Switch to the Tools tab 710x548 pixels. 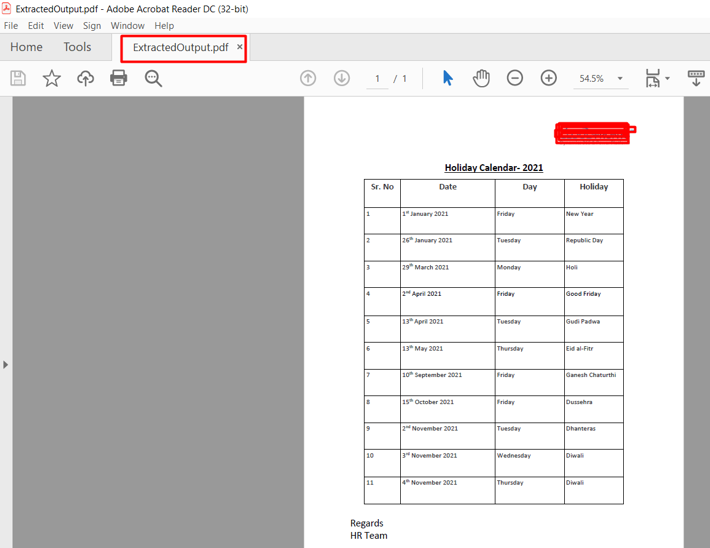pyautogui.click(x=77, y=47)
